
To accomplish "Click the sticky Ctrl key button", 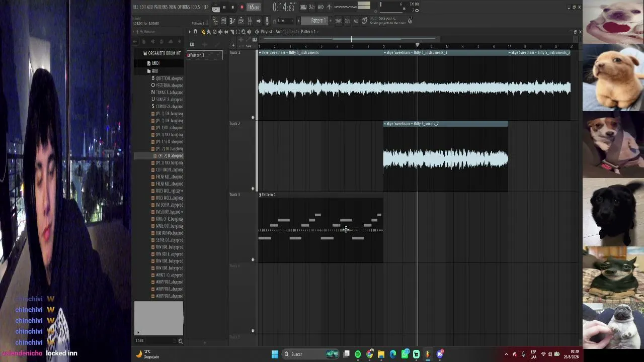I will (x=347, y=21).
